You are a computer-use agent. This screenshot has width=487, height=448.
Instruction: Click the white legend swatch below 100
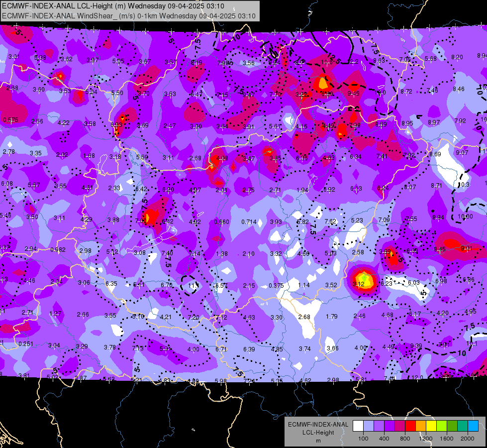358,426
